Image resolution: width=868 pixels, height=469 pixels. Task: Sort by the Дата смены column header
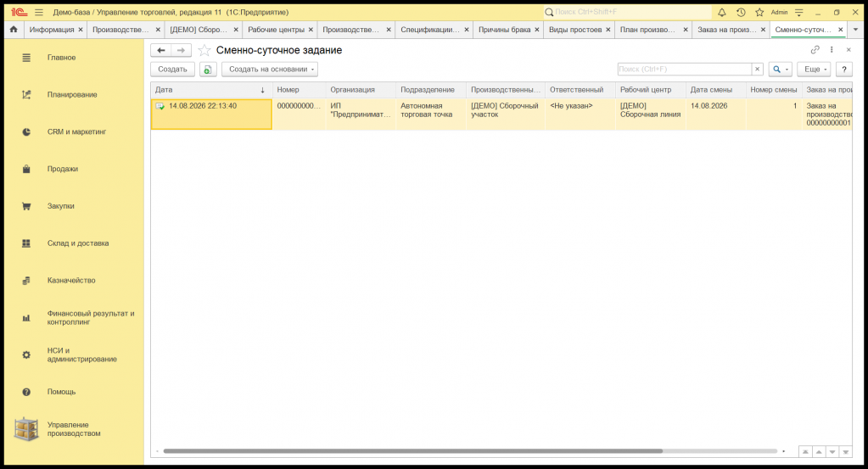716,90
